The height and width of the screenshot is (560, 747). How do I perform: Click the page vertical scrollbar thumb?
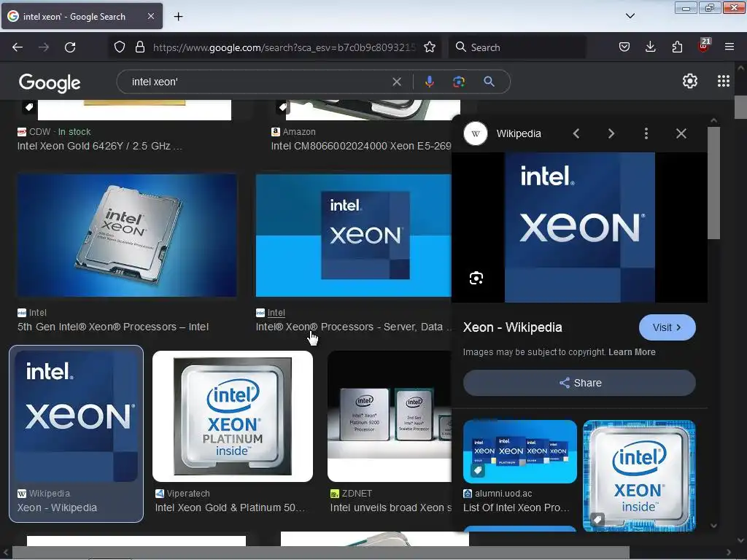pyautogui.click(x=740, y=106)
